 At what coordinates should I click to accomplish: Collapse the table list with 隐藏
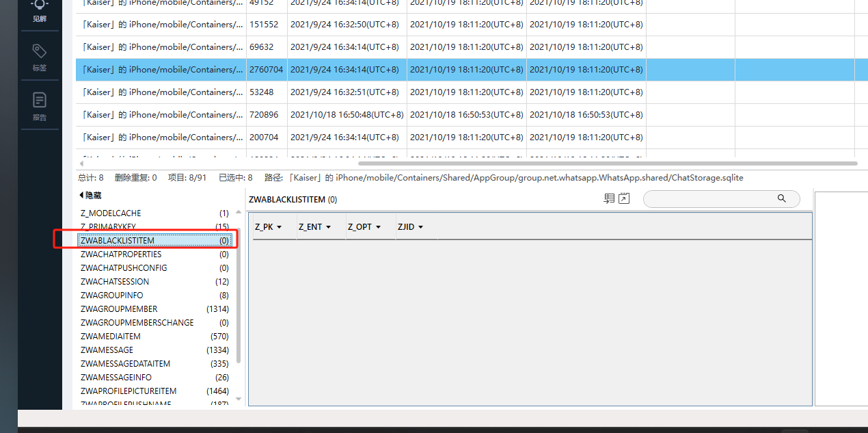pyautogui.click(x=90, y=196)
